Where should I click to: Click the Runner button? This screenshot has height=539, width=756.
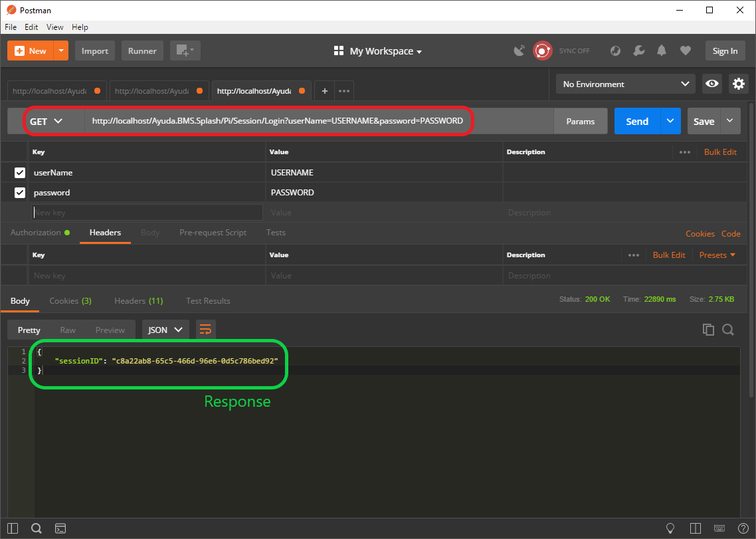[142, 51]
